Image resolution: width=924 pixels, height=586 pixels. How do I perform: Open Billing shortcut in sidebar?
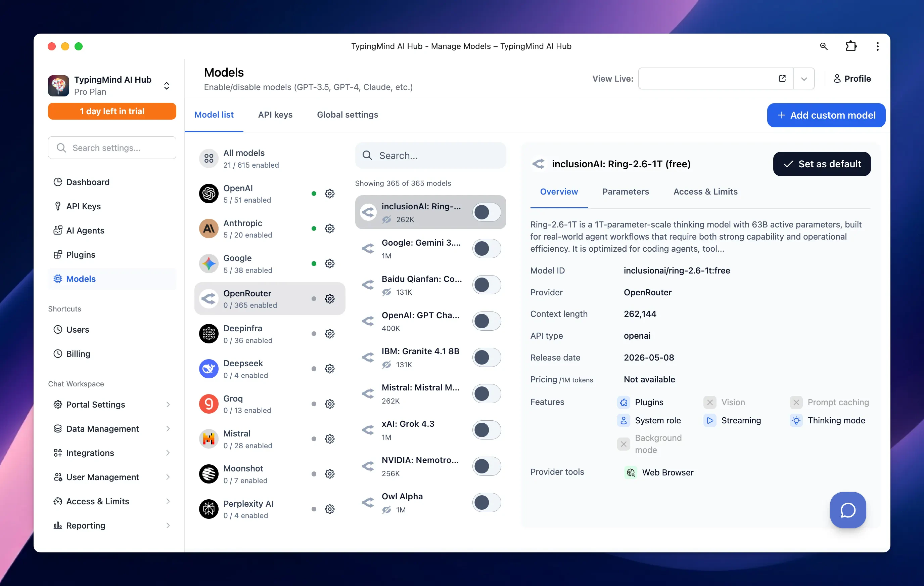(112, 354)
